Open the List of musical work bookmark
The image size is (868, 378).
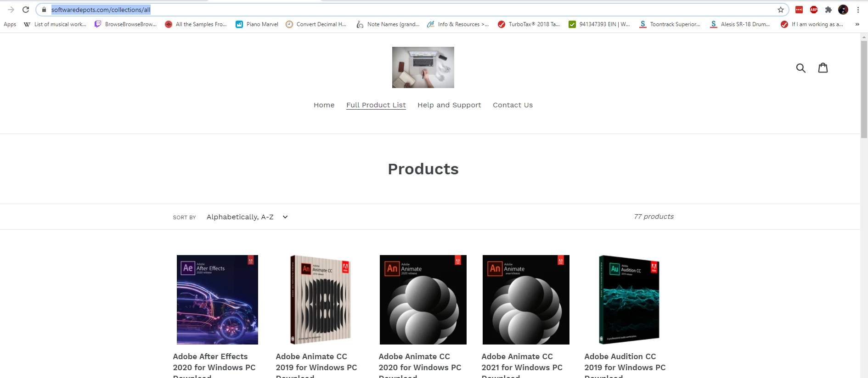tap(55, 24)
